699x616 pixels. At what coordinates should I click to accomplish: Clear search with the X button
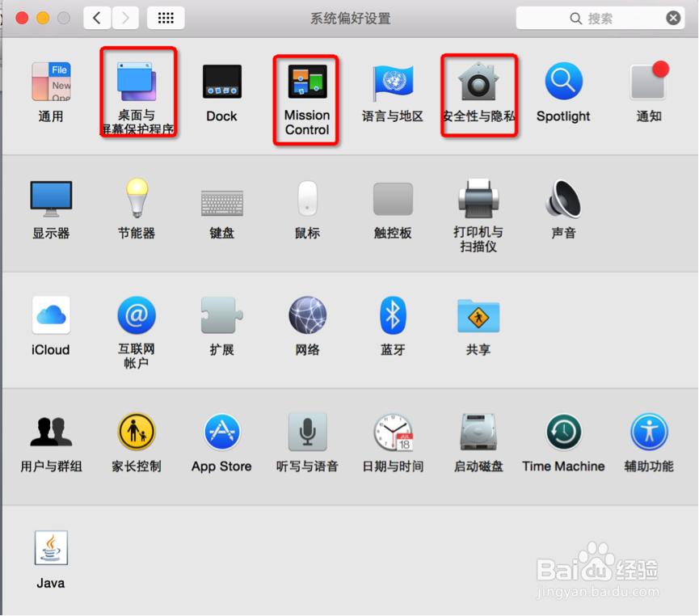(x=673, y=18)
